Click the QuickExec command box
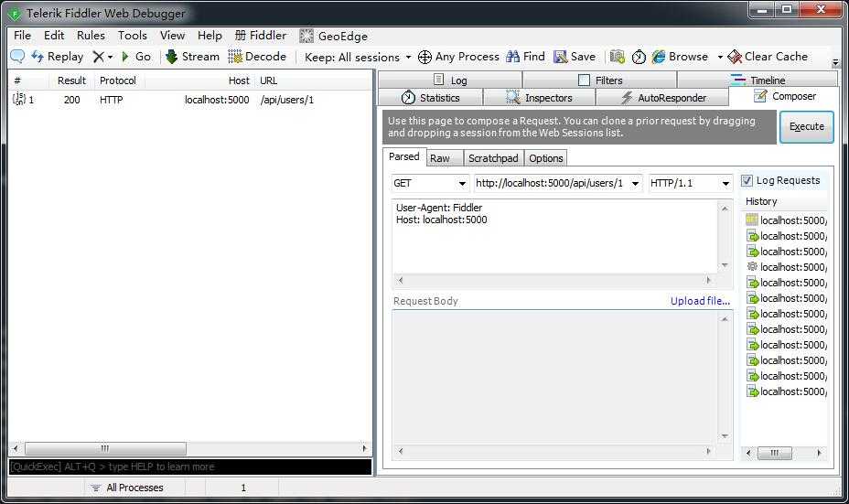849x504 pixels. (x=190, y=466)
